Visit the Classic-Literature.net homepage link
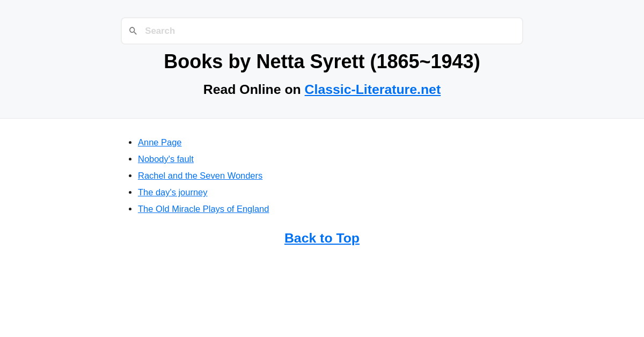644x337 pixels. pos(372,89)
